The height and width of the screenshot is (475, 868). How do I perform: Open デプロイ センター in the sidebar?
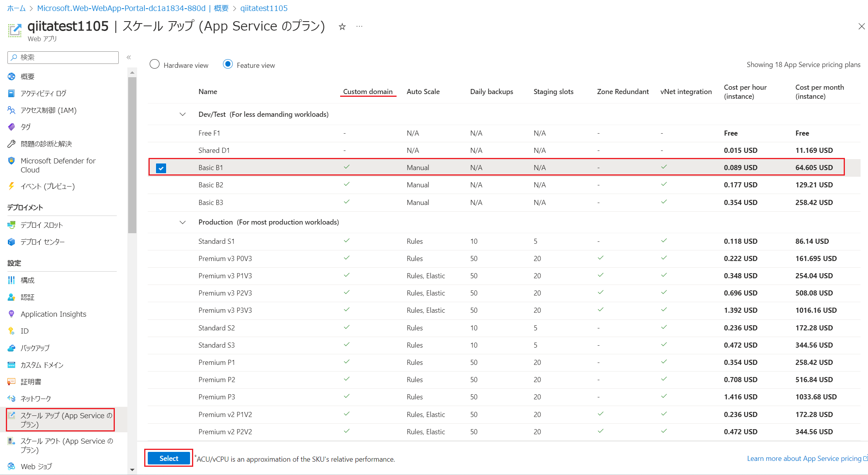coord(42,242)
